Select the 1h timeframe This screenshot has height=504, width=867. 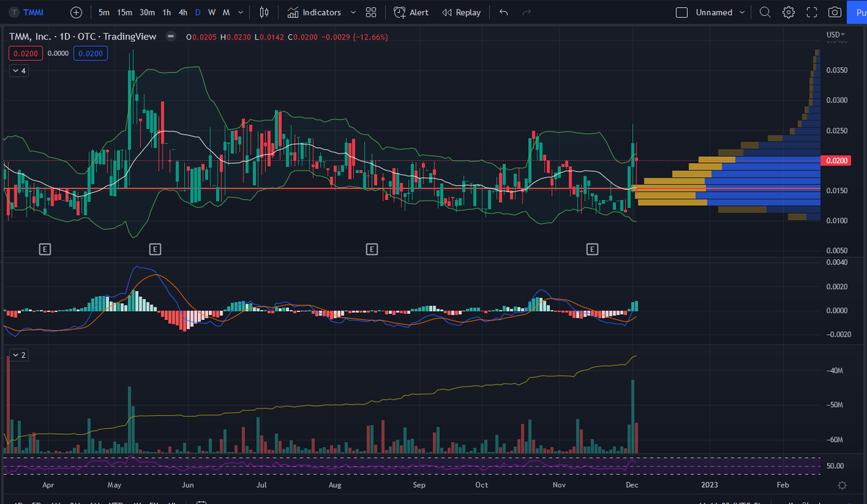coord(167,12)
